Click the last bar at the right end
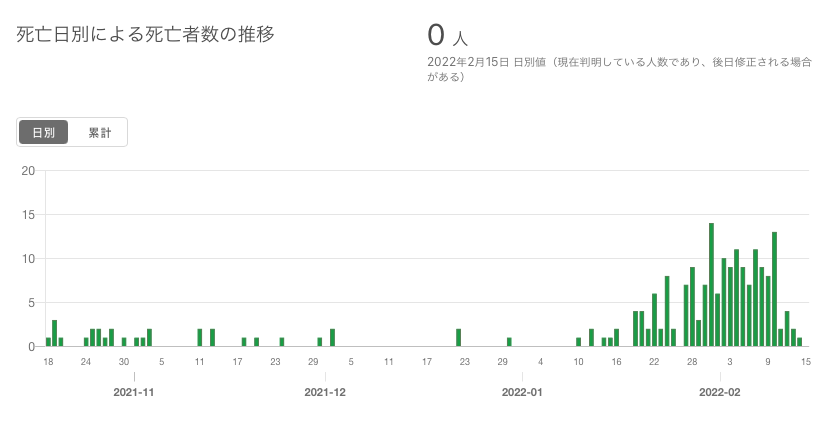Screen dimensions: 835x421 [799, 342]
